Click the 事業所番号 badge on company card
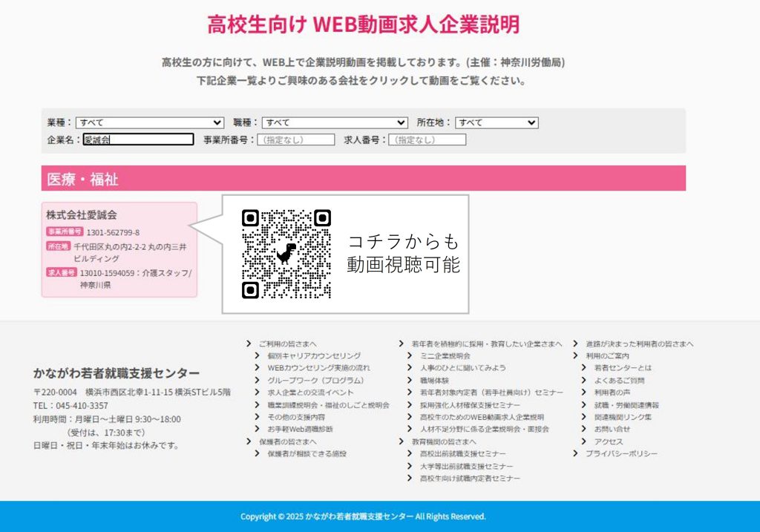 pos(65,232)
